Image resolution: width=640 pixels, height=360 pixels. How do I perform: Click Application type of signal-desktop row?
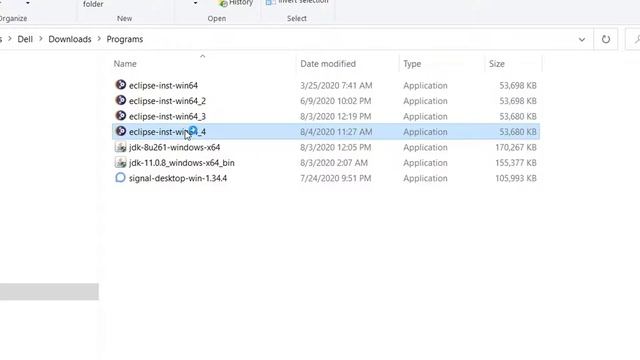click(x=425, y=178)
